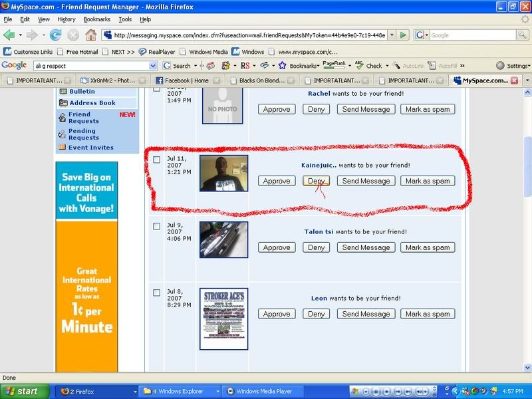Screen dimensions: 532x399
Task: Open the Customize Links bookmark
Action: point(28,52)
